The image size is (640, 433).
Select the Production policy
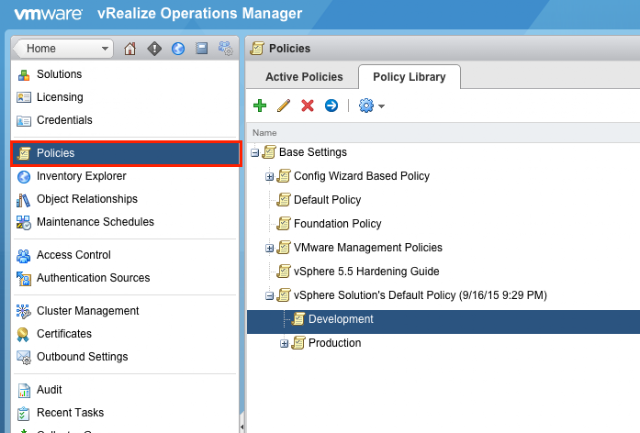click(334, 343)
